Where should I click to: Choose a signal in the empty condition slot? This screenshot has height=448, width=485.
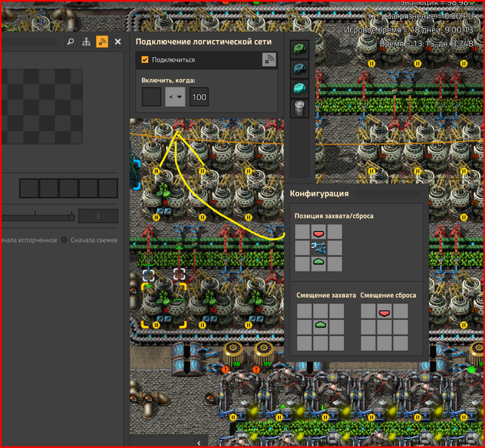(x=151, y=97)
